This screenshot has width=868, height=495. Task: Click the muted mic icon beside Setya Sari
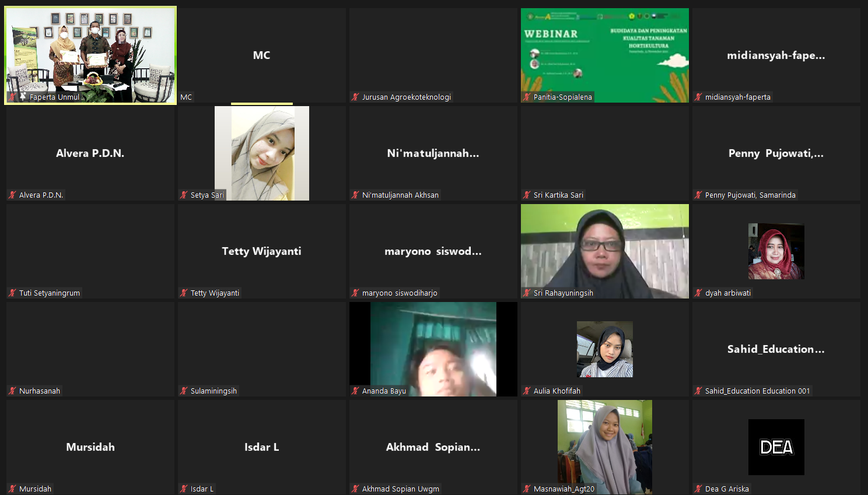tap(184, 195)
